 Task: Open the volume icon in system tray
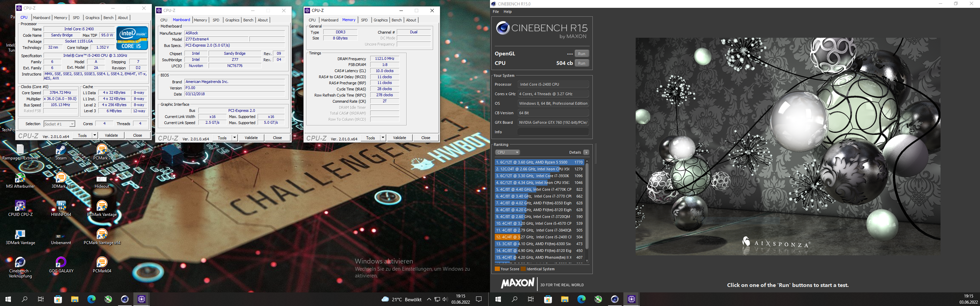(445, 299)
